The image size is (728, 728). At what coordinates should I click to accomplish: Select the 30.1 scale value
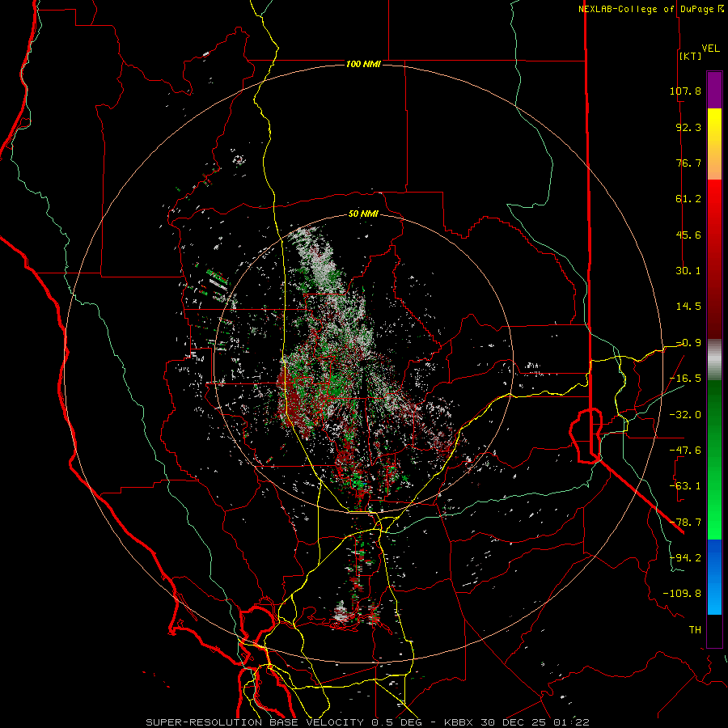(x=688, y=271)
